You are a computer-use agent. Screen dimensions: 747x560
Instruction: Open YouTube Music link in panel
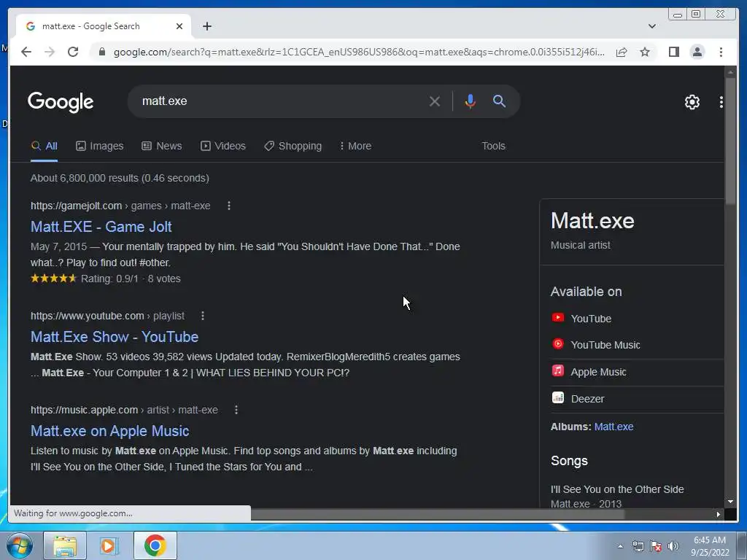click(x=605, y=345)
